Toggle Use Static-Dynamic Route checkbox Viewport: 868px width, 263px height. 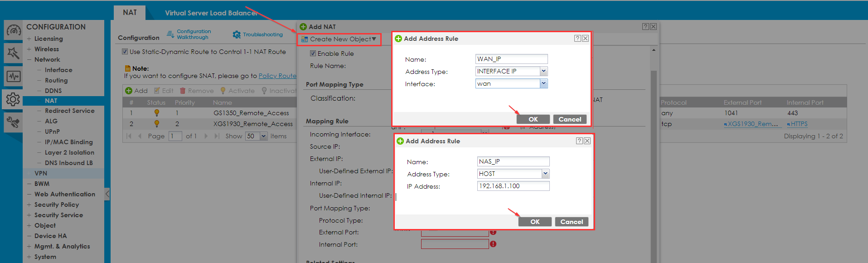tap(125, 52)
